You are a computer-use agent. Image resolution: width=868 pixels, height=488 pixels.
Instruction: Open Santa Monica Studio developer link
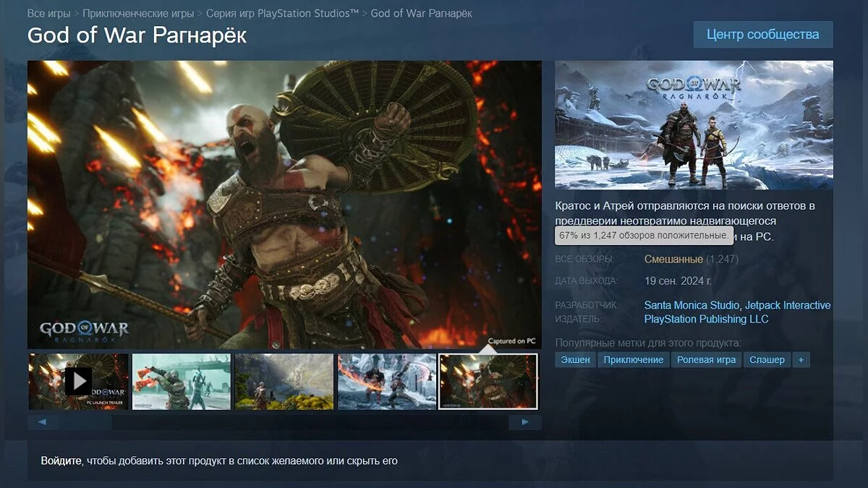click(692, 305)
